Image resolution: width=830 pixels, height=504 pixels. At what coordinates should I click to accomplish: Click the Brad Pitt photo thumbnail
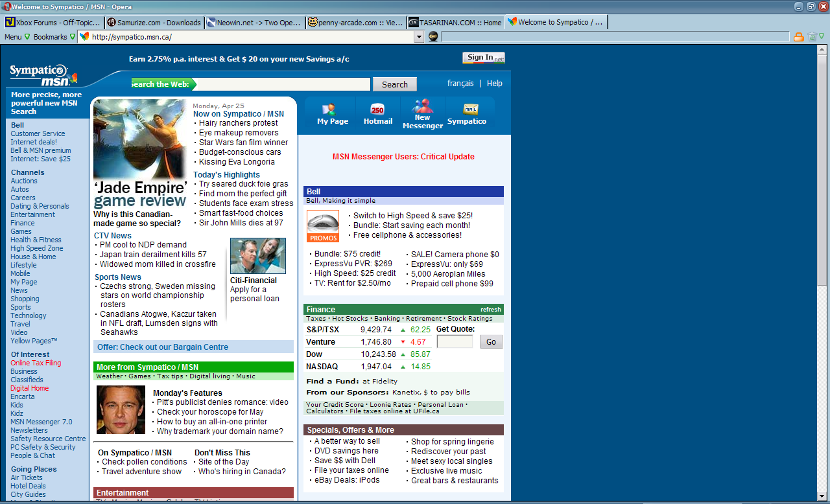click(121, 409)
